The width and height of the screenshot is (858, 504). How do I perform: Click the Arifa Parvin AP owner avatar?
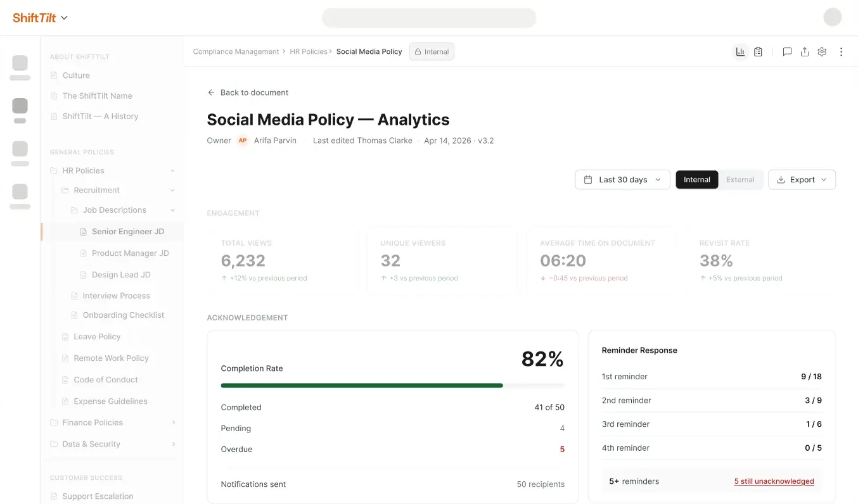243,141
